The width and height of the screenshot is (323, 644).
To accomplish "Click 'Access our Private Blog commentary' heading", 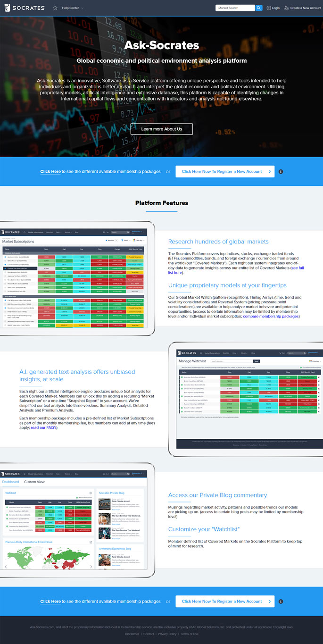I will point(217,495).
